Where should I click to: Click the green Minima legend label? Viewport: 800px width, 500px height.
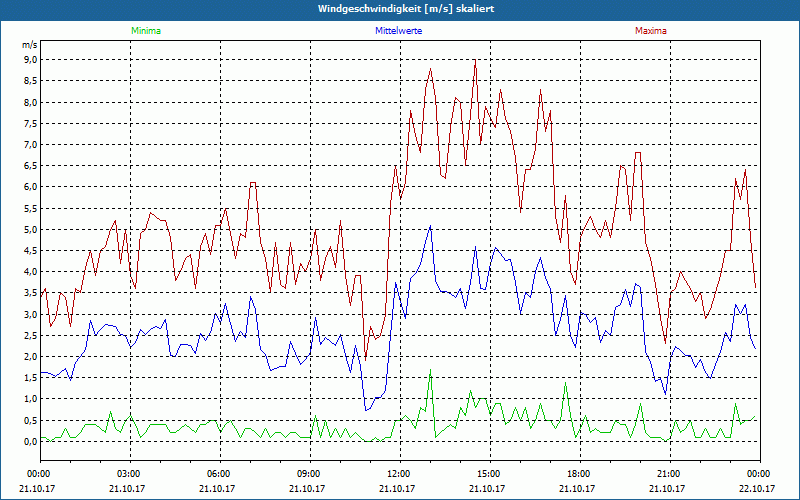[x=144, y=31]
